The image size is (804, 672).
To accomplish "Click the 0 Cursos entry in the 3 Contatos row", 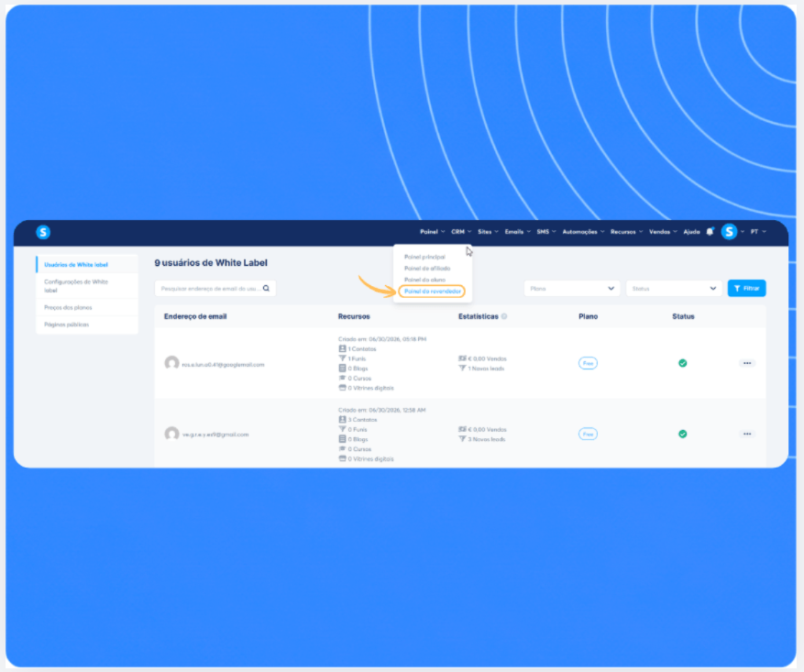I will (x=355, y=448).
